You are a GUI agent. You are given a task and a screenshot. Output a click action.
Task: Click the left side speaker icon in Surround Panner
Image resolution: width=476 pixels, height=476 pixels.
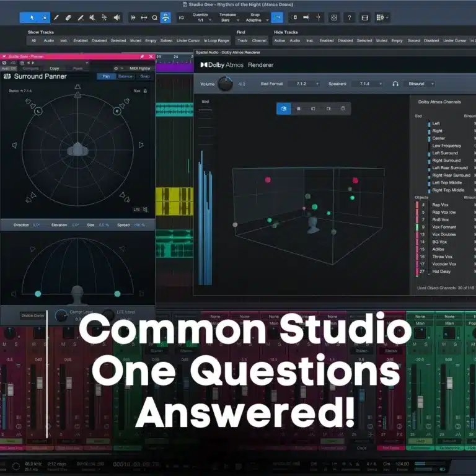(14, 146)
